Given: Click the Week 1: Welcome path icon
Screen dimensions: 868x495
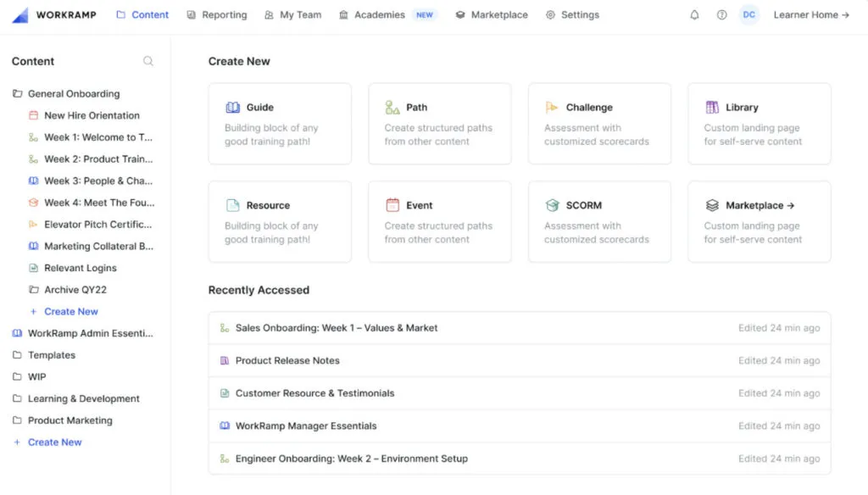Looking at the screenshot, I should tap(33, 137).
